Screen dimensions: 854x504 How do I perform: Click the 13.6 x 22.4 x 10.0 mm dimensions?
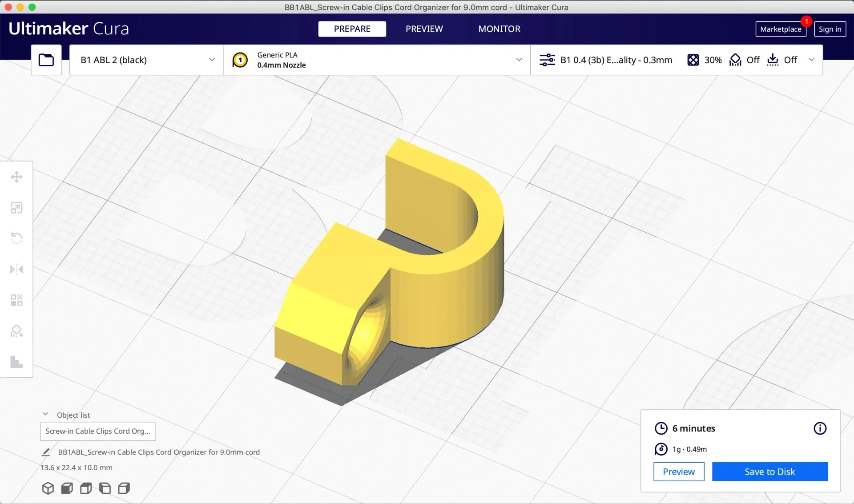click(x=77, y=468)
